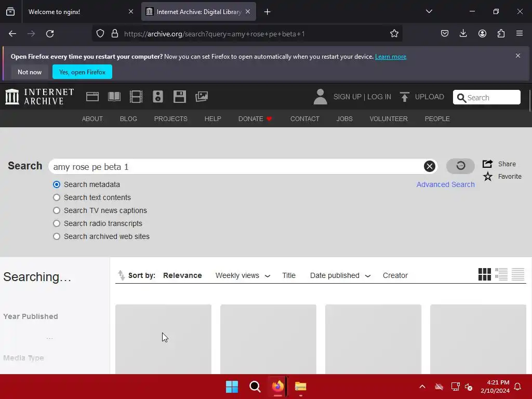The image size is (532, 399).
Task: Switch to tile grid view
Action: tap(485, 274)
